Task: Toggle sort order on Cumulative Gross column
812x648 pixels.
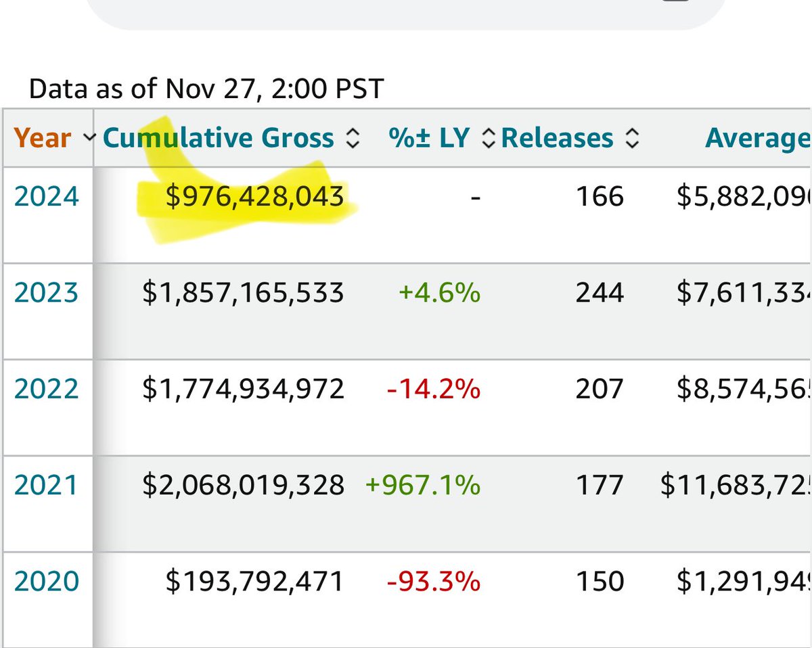Action: [354, 138]
